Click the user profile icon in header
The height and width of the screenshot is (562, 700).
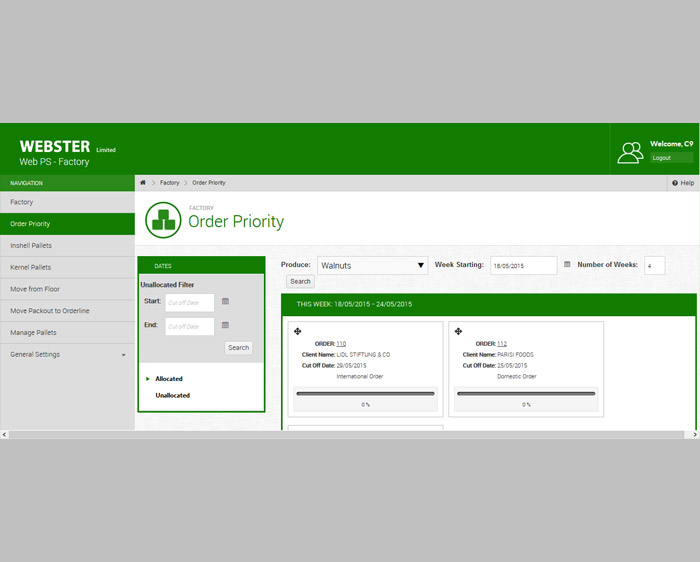point(630,152)
